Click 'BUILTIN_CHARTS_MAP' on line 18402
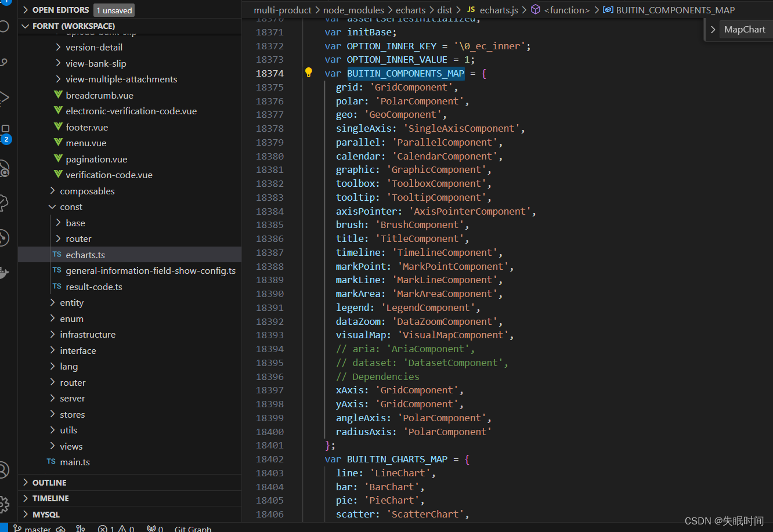 (x=397, y=459)
